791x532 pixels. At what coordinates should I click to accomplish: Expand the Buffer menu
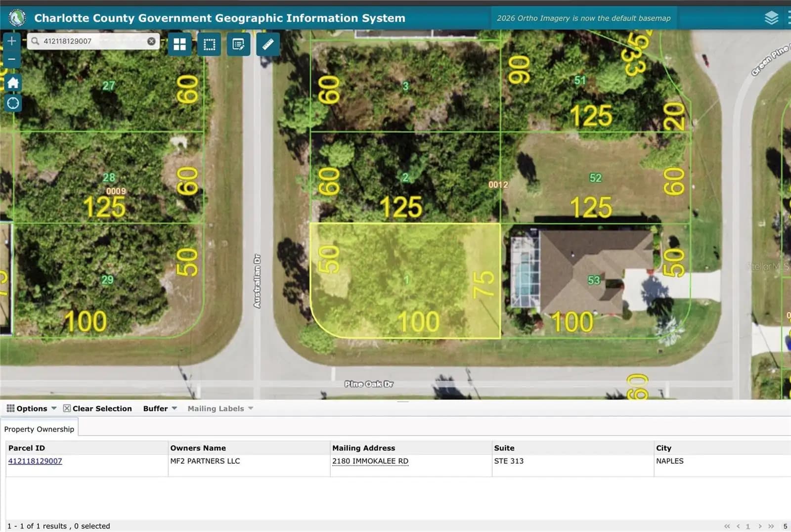coord(160,408)
